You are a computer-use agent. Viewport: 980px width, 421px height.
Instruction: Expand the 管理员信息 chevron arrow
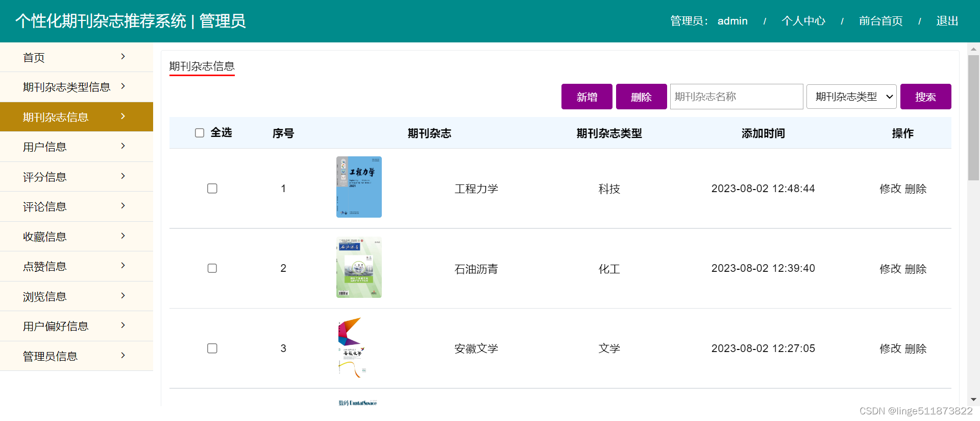point(123,356)
